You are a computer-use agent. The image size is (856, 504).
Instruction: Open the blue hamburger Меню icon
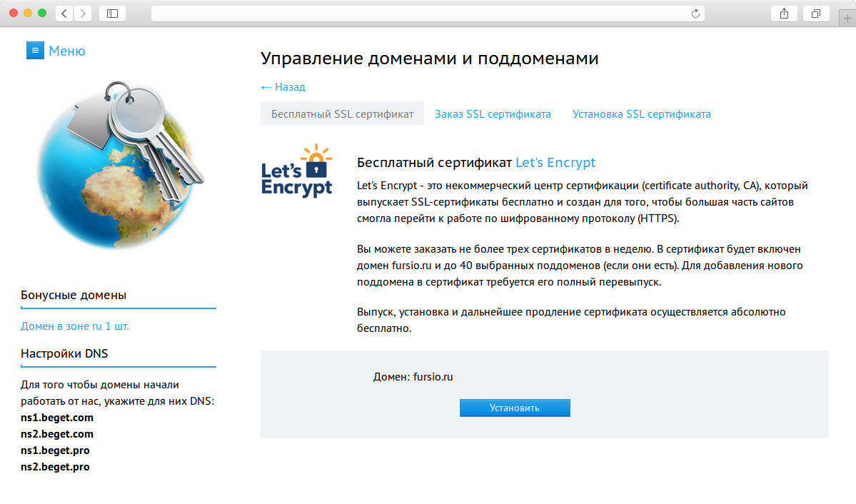[x=35, y=50]
